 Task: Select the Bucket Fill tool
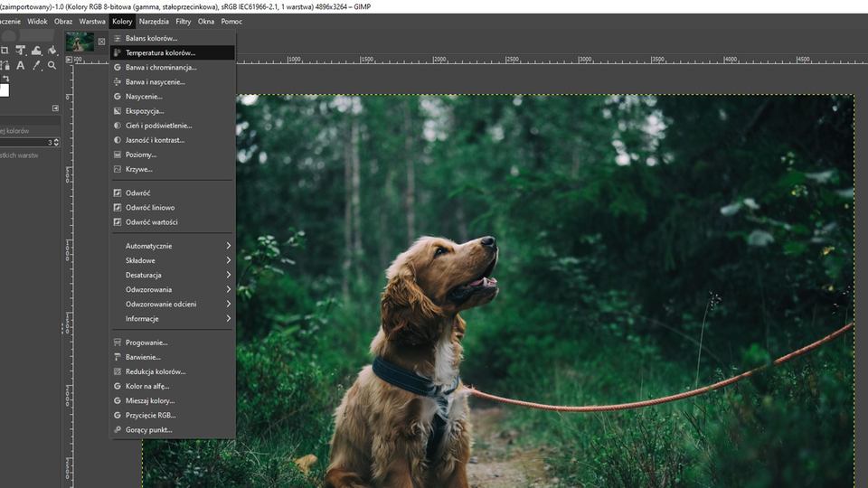point(52,50)
